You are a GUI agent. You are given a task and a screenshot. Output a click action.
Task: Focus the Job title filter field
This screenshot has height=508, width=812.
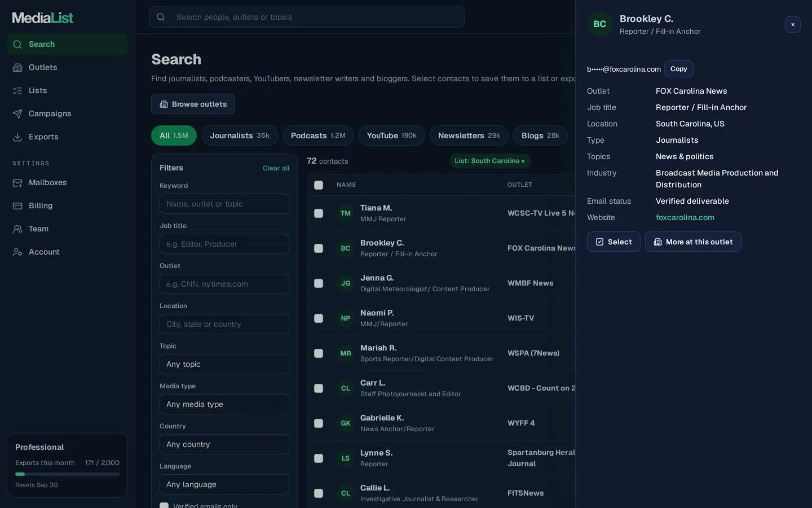(x=224, y=244)
